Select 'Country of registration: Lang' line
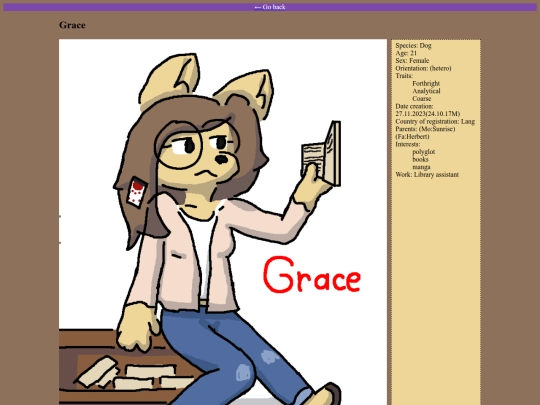Screen dimensions: 540x405 pyautogui.click(x=435, y=121)
